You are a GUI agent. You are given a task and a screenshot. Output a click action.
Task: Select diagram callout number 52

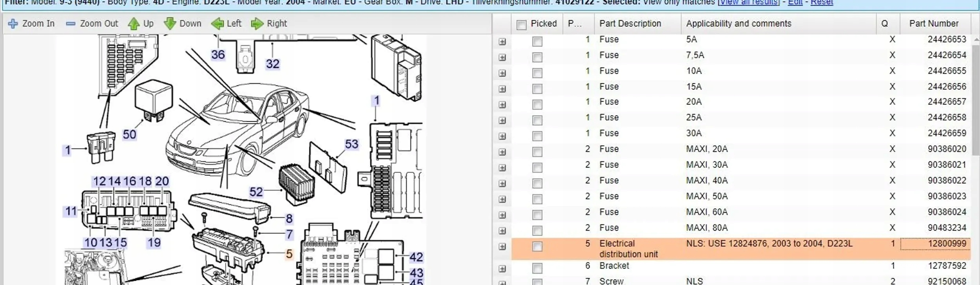(256, 192)
